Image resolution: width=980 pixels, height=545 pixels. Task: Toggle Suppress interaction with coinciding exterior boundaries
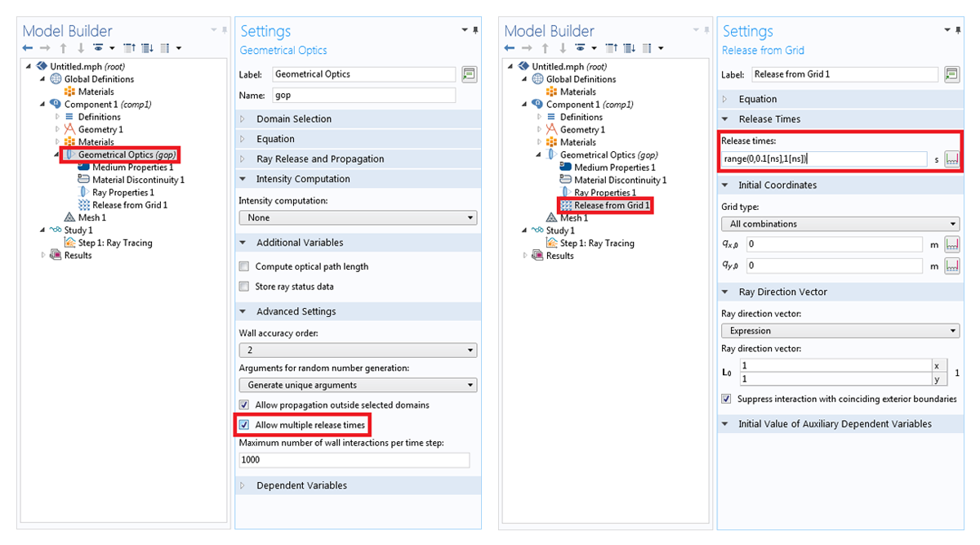coord(726,400)
